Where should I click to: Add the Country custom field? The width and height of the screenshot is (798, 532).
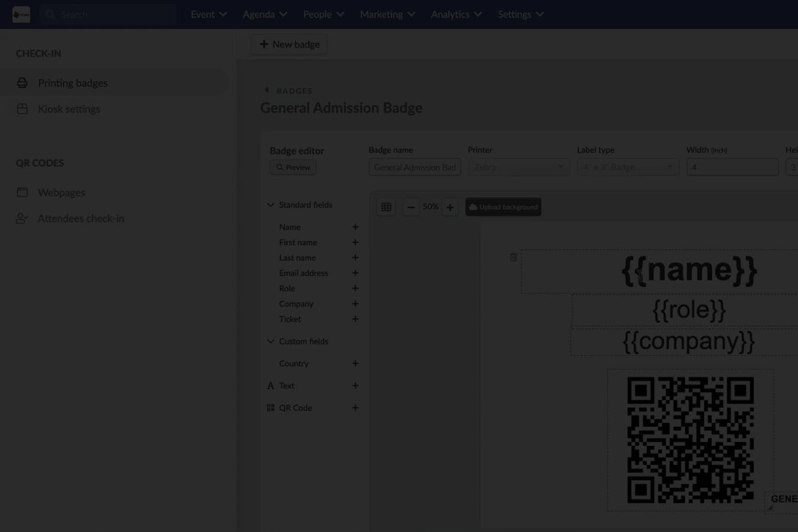tap(355, 364)
